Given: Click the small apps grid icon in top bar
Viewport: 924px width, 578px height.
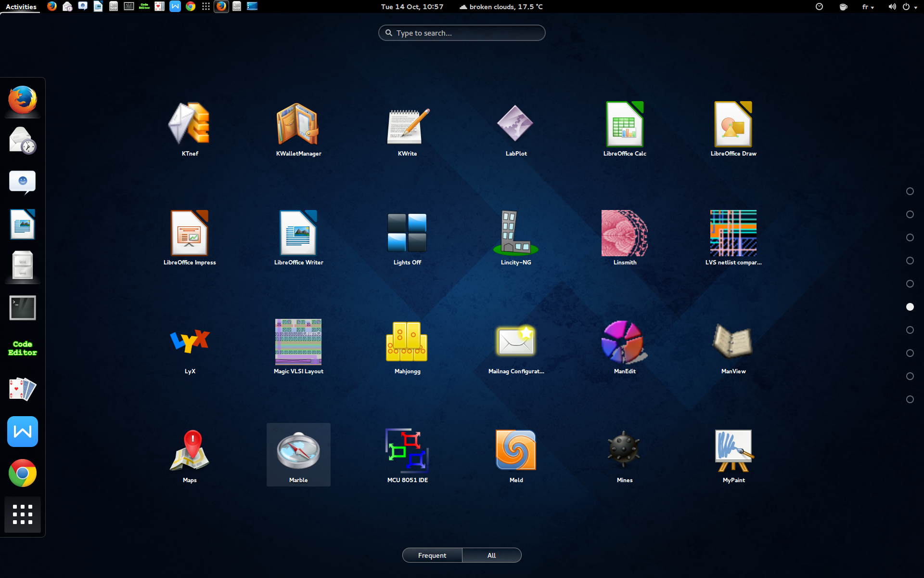Looking at the screenshot, I should coord(206,6).
